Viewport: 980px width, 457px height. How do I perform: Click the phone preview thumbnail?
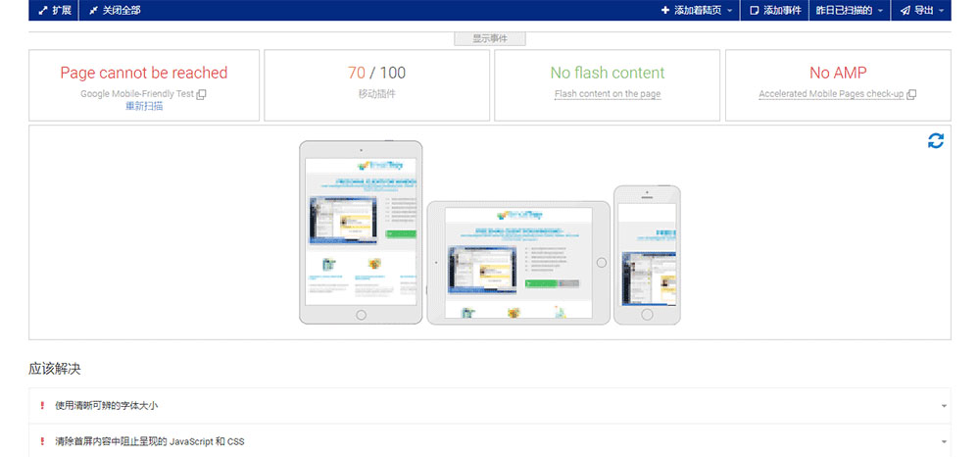point(647,254)
